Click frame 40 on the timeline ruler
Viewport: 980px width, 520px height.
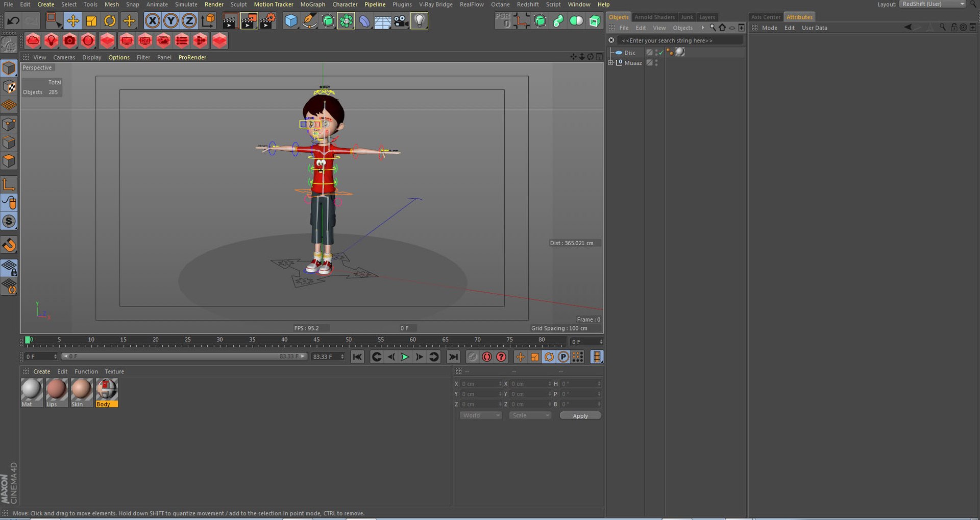click(x=284, y=341)
